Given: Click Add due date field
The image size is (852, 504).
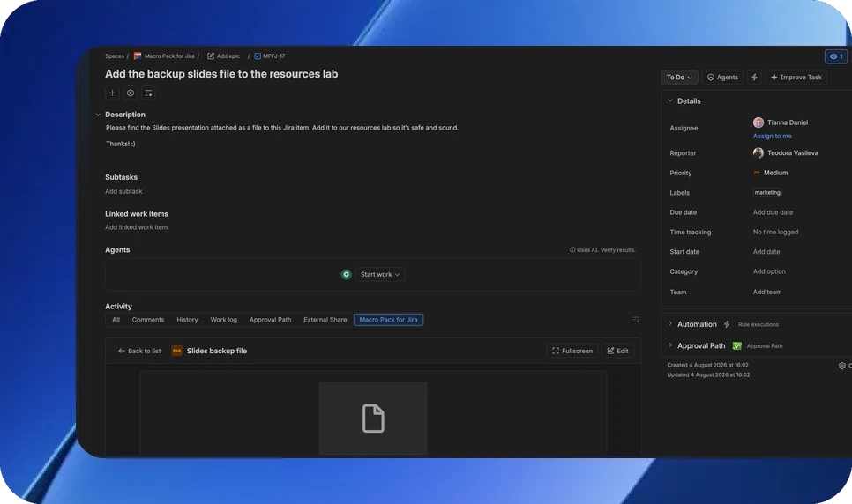Looking at the screenshot, I should (x=773, y=212).
